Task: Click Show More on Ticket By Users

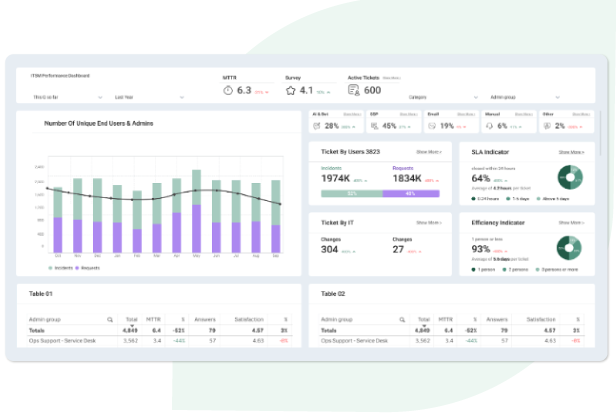Action: click(429, 152)
